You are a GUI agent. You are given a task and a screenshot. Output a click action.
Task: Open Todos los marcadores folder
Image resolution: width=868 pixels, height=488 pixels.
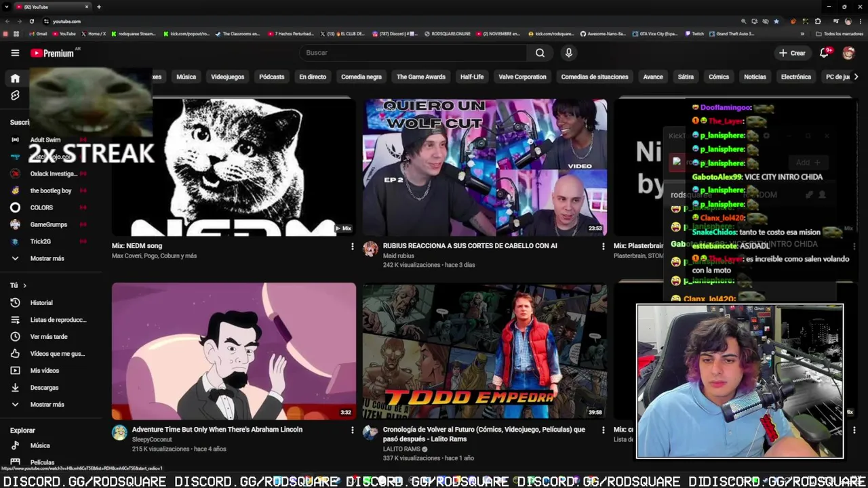(x=840, y=34)
